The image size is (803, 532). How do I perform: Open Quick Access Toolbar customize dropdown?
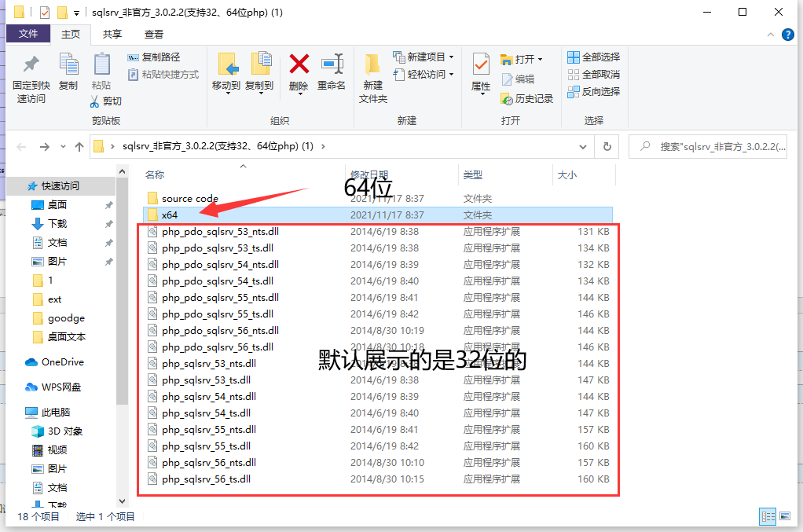(x=77, y=13)
